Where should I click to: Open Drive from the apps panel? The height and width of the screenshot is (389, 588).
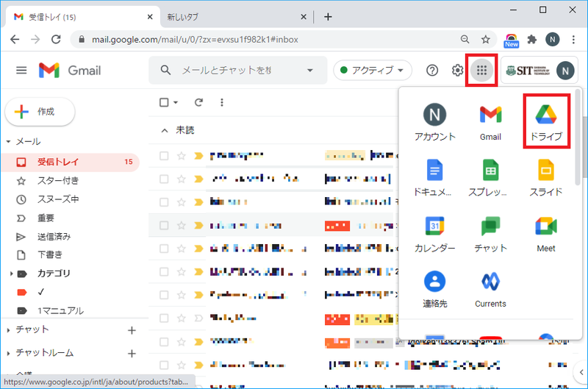coord(546,122)
